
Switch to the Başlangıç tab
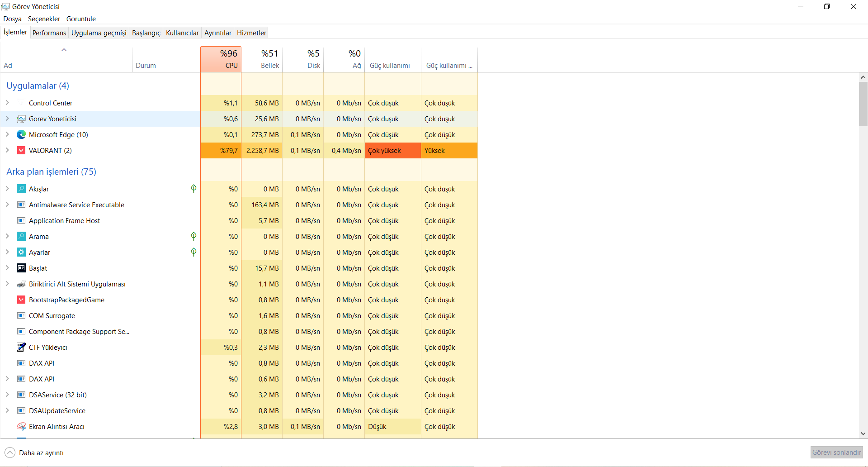tap(146, 33)
